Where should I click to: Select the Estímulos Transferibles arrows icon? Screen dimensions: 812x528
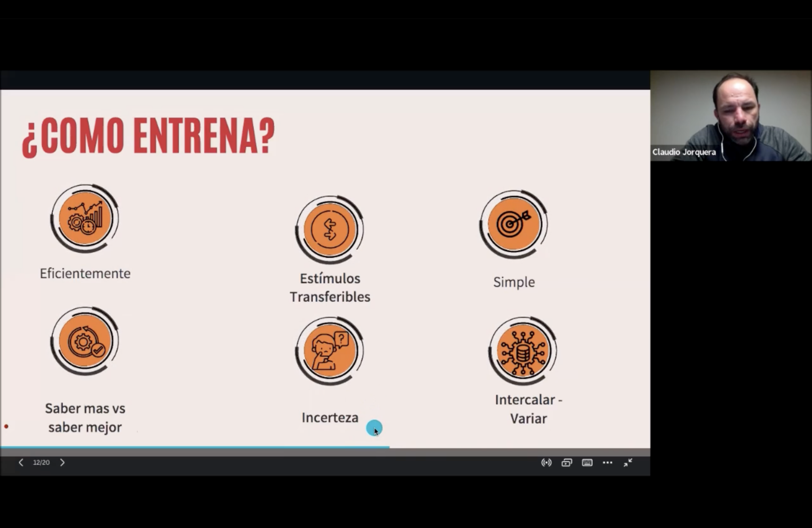click(330, 229)
